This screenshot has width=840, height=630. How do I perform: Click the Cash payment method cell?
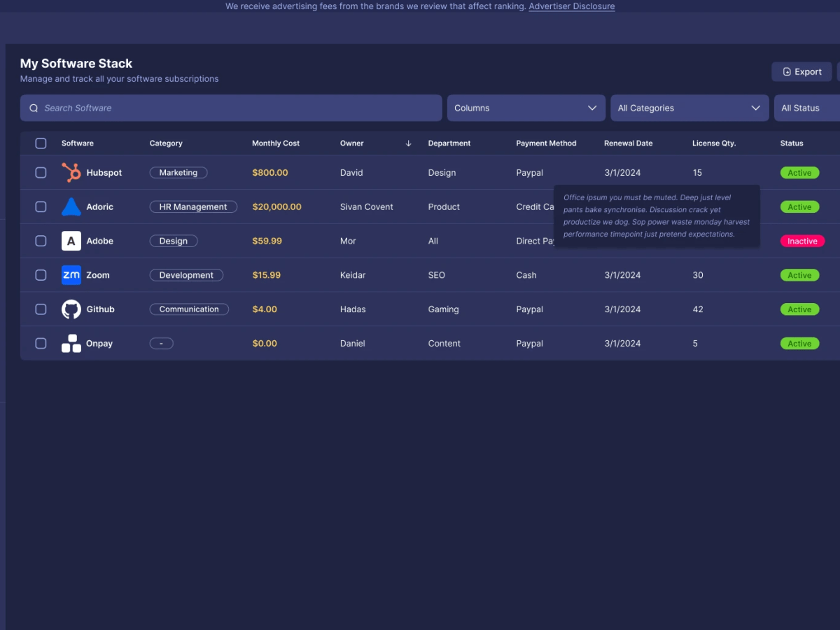pos(526,276)
